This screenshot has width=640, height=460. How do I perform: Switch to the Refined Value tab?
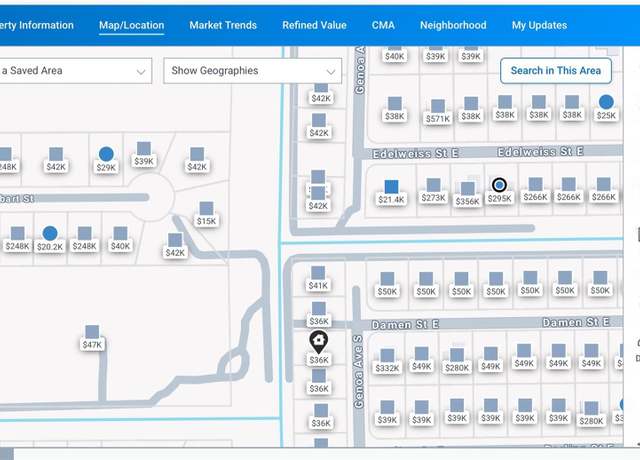click(x=314, y=25)
